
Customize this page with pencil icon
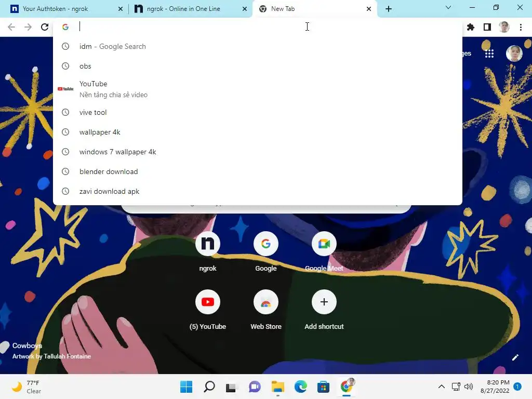point(515,357)
